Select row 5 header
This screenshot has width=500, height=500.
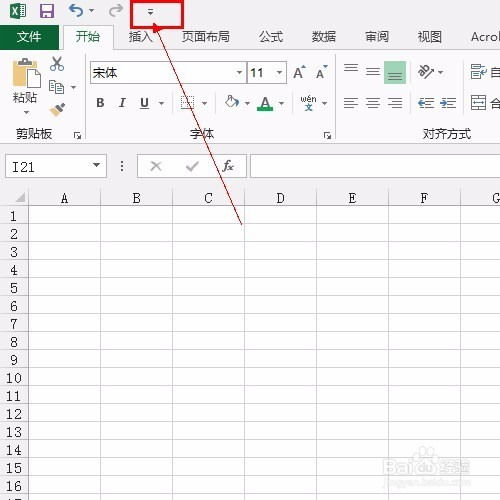(14, 288)
